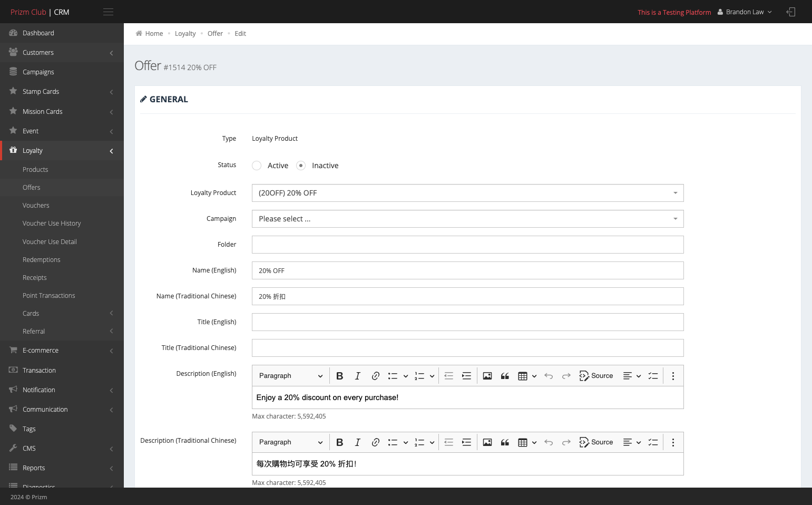Open Point Transactions under Loyalty
This screenshot has height=505, width=812.
click(x=49, y=296)
